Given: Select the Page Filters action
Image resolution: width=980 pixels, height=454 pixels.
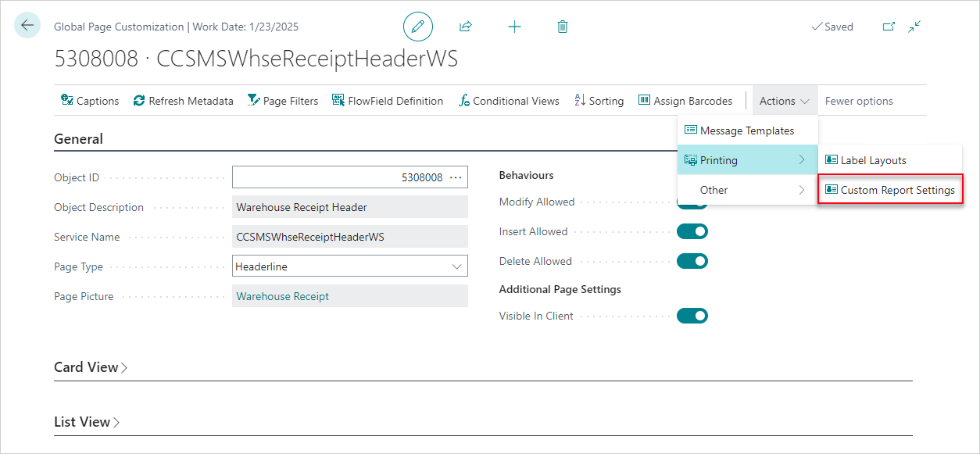Looking at the screenshot, I should click(283, 100).
